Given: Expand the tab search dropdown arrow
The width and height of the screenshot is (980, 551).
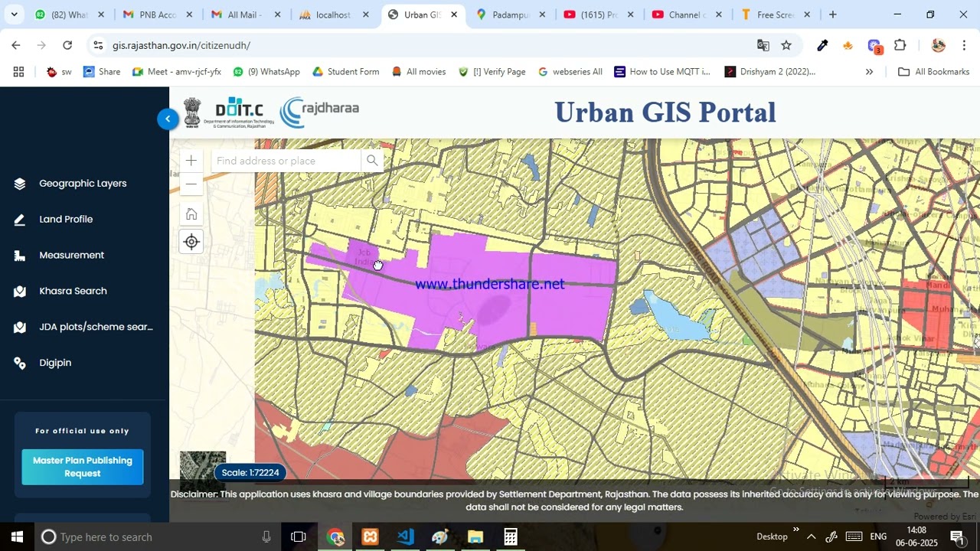Looking at the screenshot, I should [14, 15].
